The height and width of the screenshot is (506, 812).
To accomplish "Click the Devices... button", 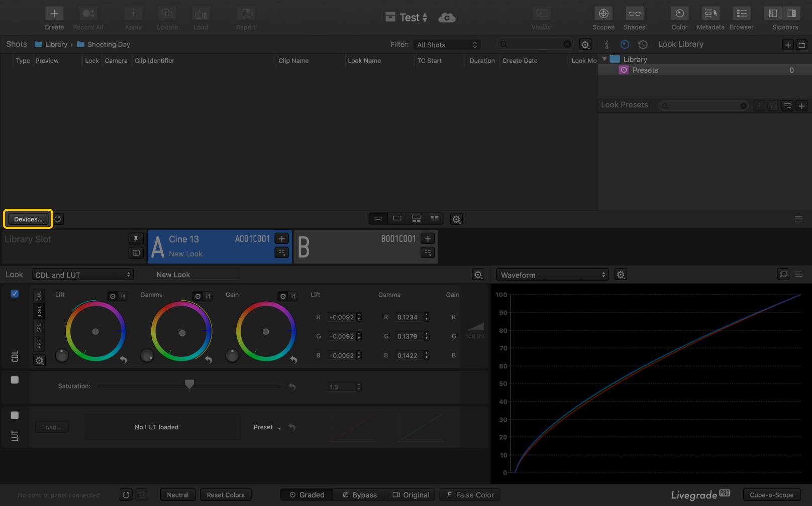I will tap(28, 219).
